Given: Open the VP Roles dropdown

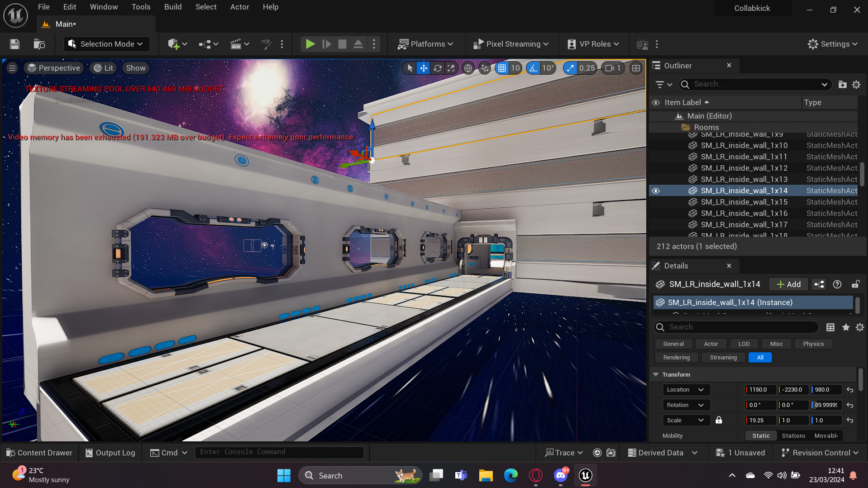Looking at the screenshot, I should coord(593,44).
